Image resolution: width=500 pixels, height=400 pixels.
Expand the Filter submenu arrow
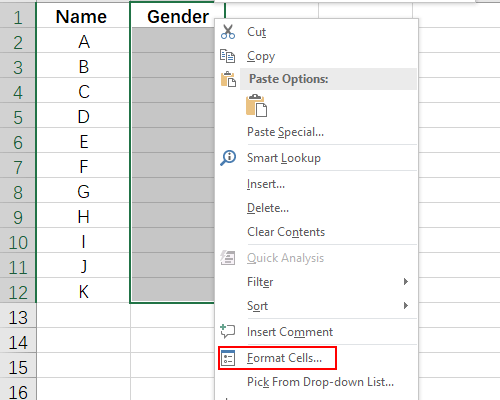pos(406,282)
